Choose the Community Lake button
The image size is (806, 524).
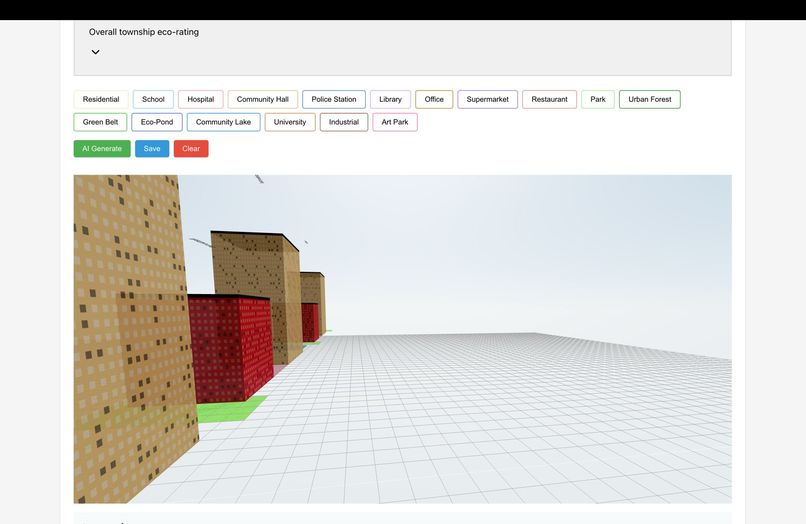(223, 122)
